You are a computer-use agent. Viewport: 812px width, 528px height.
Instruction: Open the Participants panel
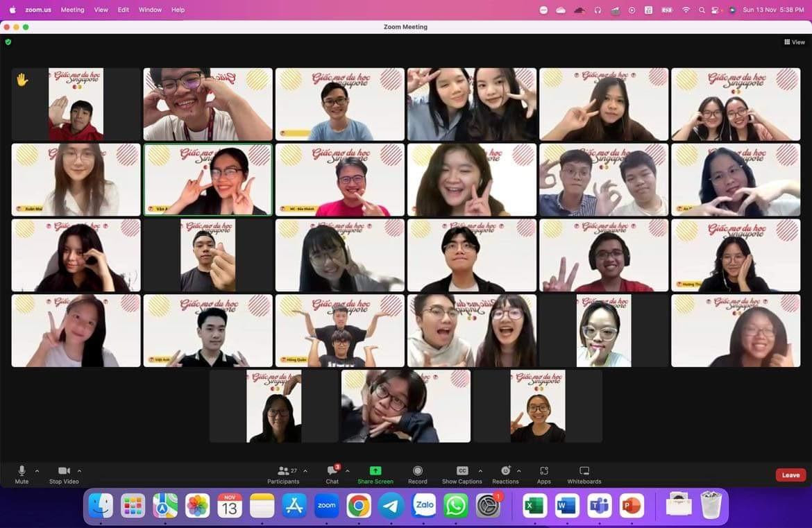(x=283, y=475)
